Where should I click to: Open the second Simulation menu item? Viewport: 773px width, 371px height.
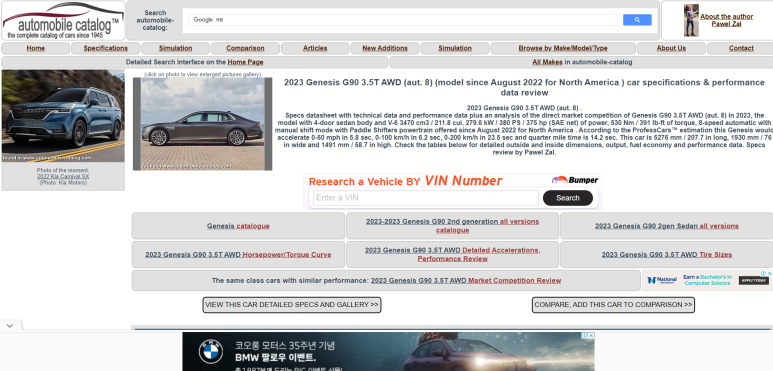(x=455, y=48)
